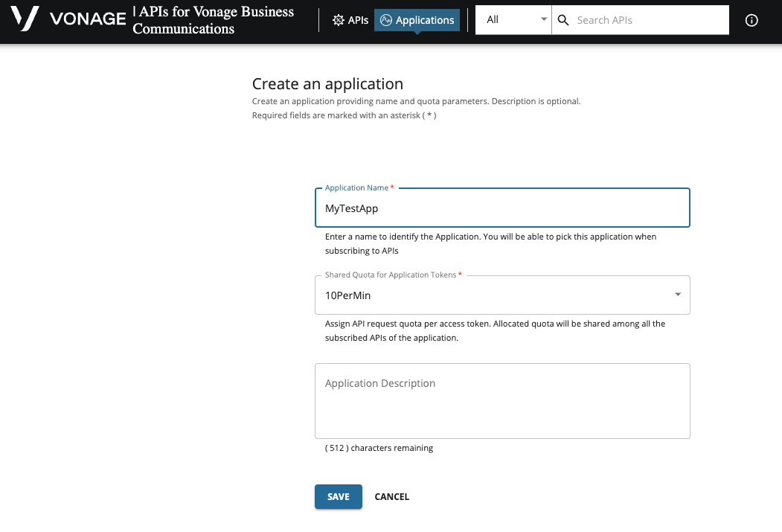Focus the Application Name field containing MyTestApp
The image size is (782, 532).
pyautogui.click(x=502, y=208)
